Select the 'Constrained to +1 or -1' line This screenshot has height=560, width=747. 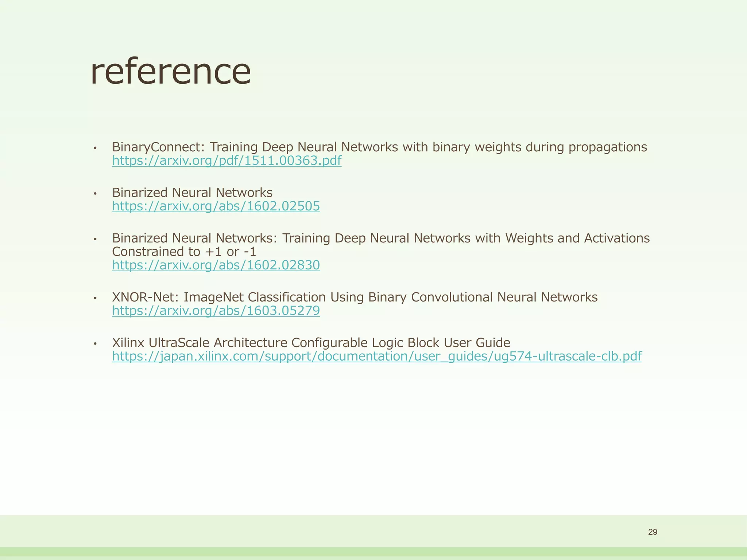pos(184,252)
